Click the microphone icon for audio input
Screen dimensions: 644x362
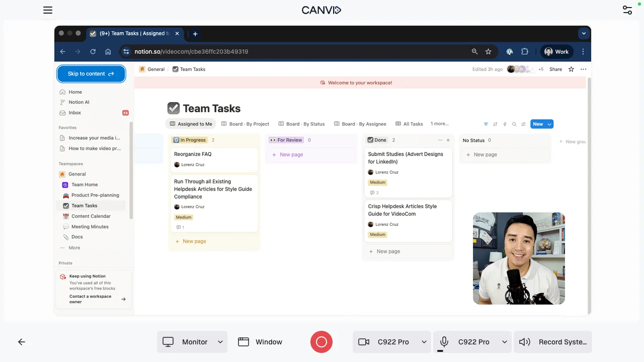tap(444, 341)
